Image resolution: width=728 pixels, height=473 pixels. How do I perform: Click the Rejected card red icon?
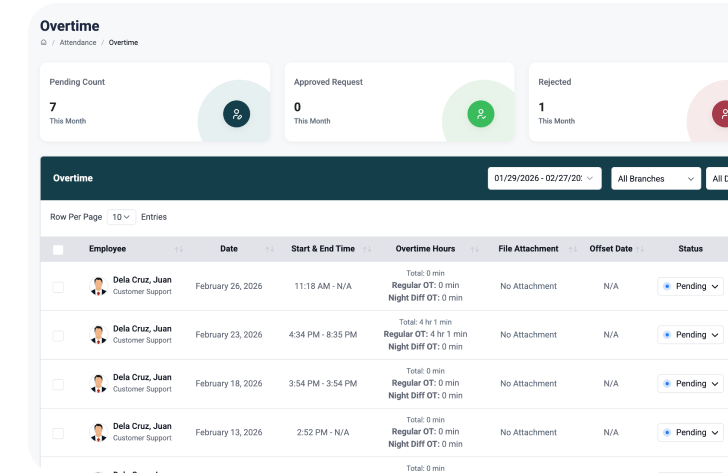pos(720,114)
